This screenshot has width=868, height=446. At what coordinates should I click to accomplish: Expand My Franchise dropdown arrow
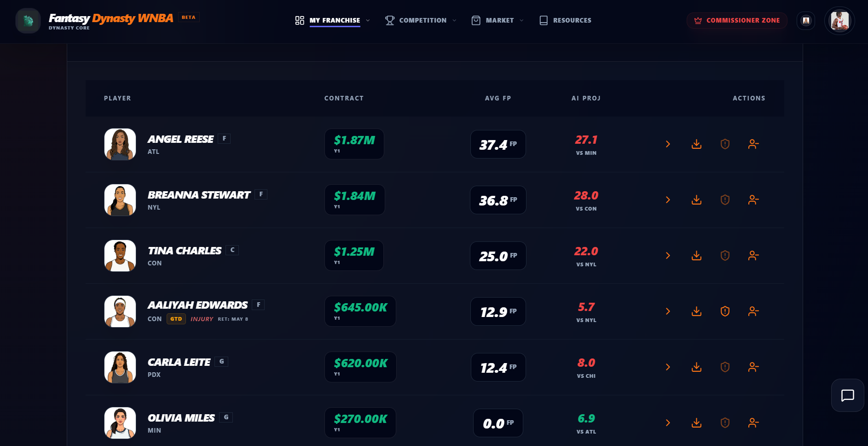(x=368, y=20)
